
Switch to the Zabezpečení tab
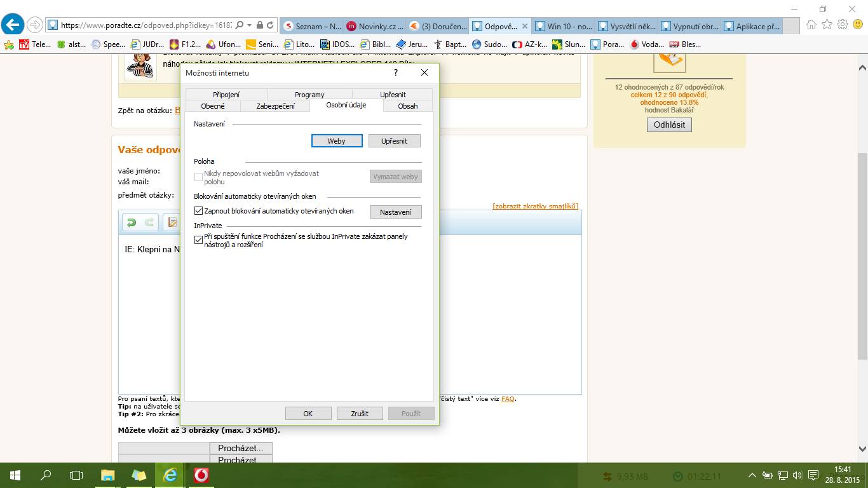(275, 106)
